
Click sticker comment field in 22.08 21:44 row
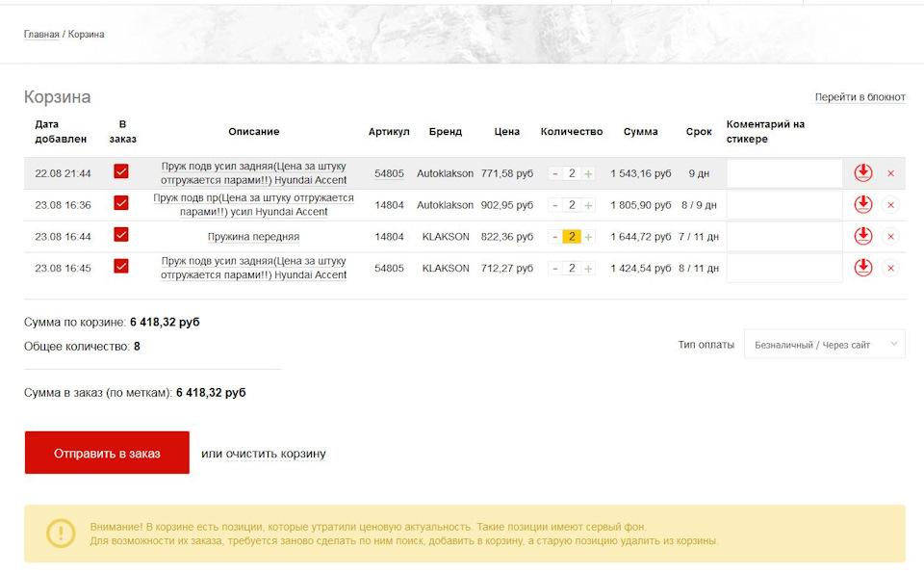(784, 173)
